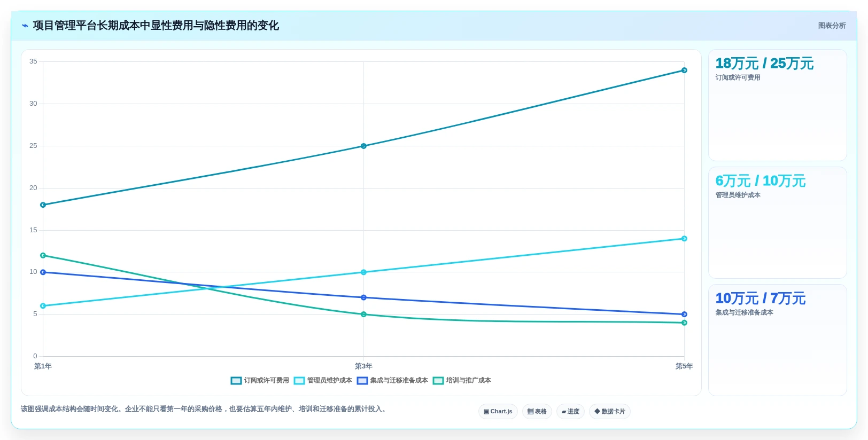Click the 管理员维护成本 card caption

pyautogui.click(x=738, y=195)
